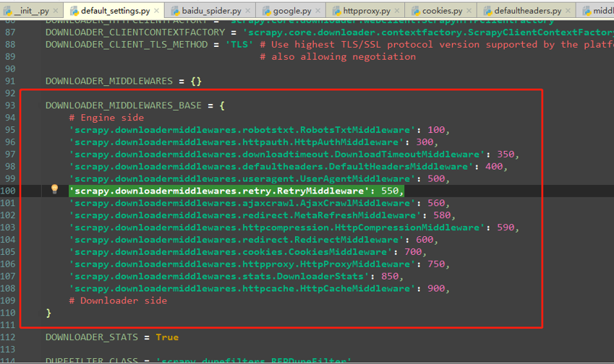Click the priority value 550

pyautogui.click(x=390, y=191)
